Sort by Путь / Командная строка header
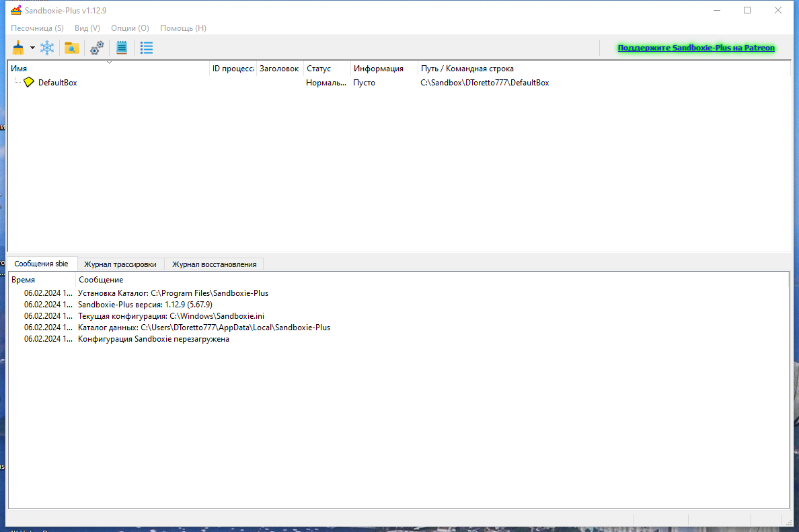This screenshot has height=532, width=799. (x=605, y=69)
